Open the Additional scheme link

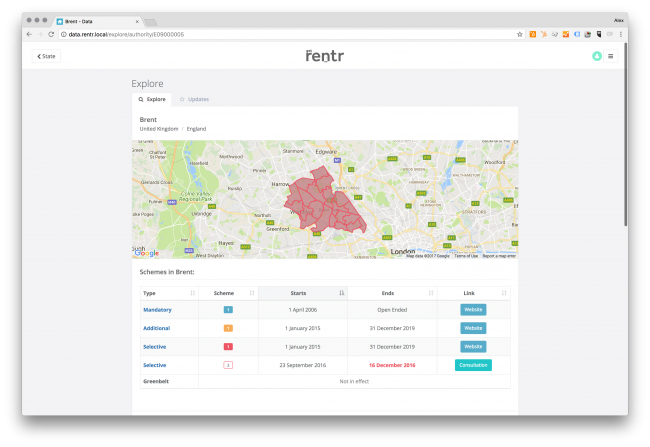[156, 328]
